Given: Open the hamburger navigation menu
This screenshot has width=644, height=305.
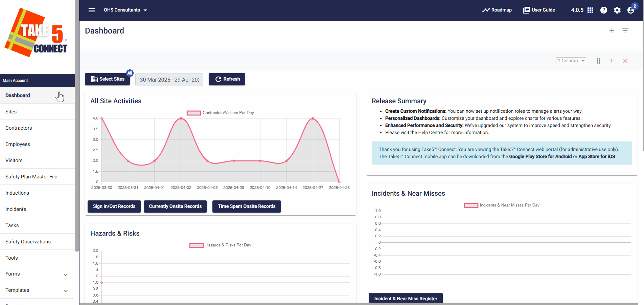Looking at the screenshot, I should pos(92,10).
